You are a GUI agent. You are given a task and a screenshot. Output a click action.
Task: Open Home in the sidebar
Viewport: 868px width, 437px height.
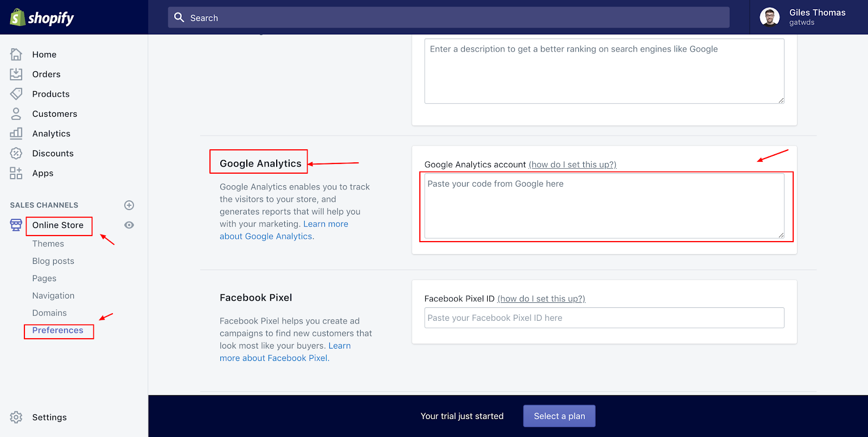coord(44,54)
